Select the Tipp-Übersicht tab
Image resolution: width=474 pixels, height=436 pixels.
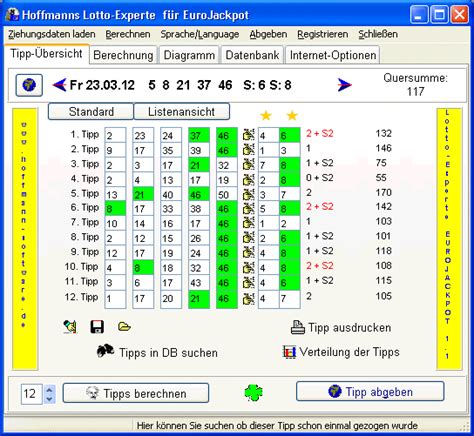click(46, 53)
